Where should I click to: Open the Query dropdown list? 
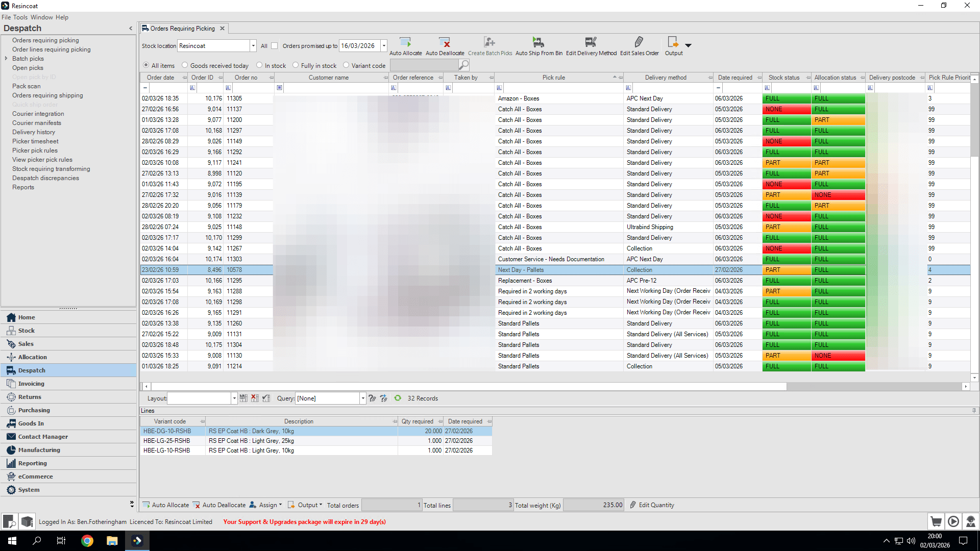click(363, 398)
